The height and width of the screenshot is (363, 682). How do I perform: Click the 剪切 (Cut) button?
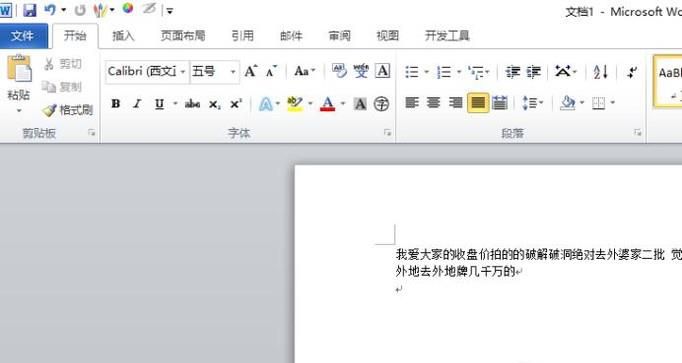point(63,64)
